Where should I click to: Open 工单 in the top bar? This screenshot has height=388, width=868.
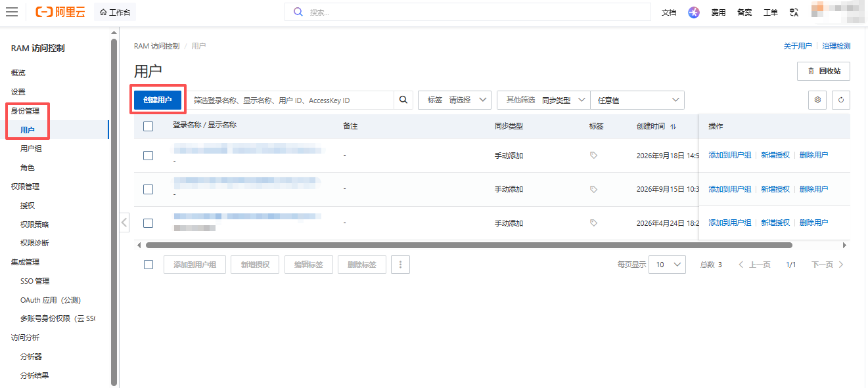pyautogui.click(x=771, y=12)
